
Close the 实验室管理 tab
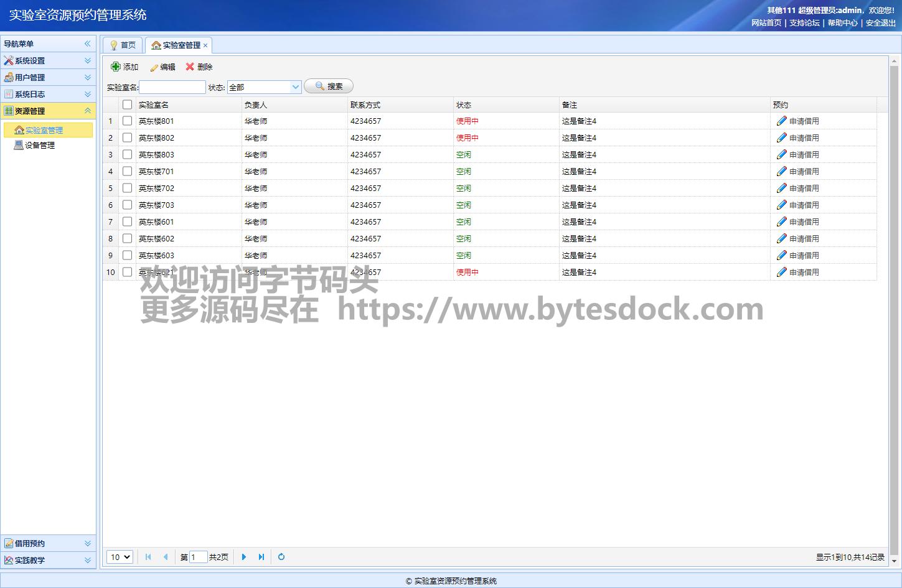pyautogui.click(x=205, y=45)
